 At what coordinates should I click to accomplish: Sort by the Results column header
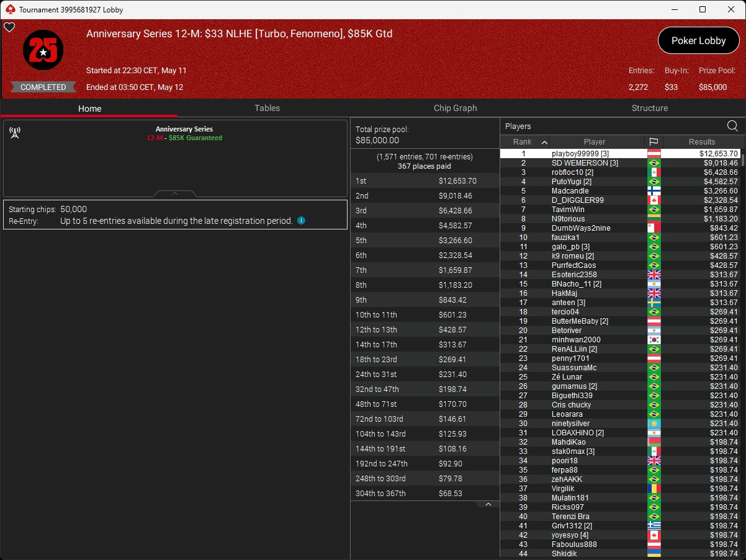click(x=702, y=142)
